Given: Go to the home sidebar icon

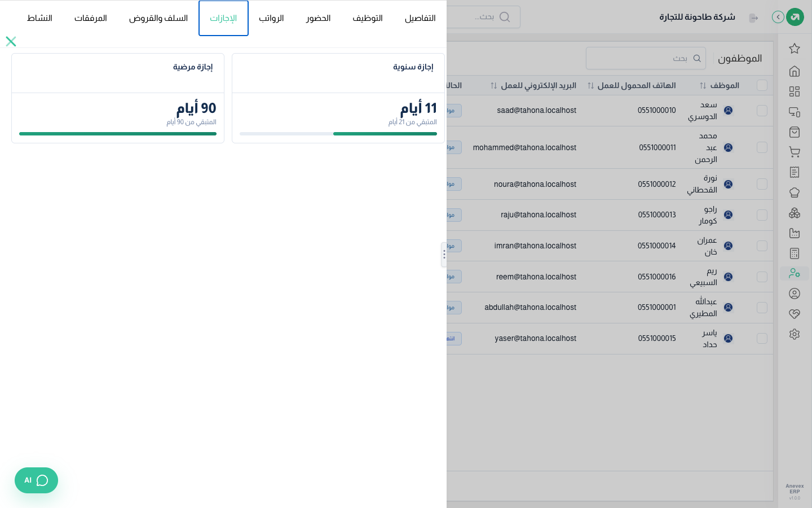Looking at the screenshot, I should (795, 71).
